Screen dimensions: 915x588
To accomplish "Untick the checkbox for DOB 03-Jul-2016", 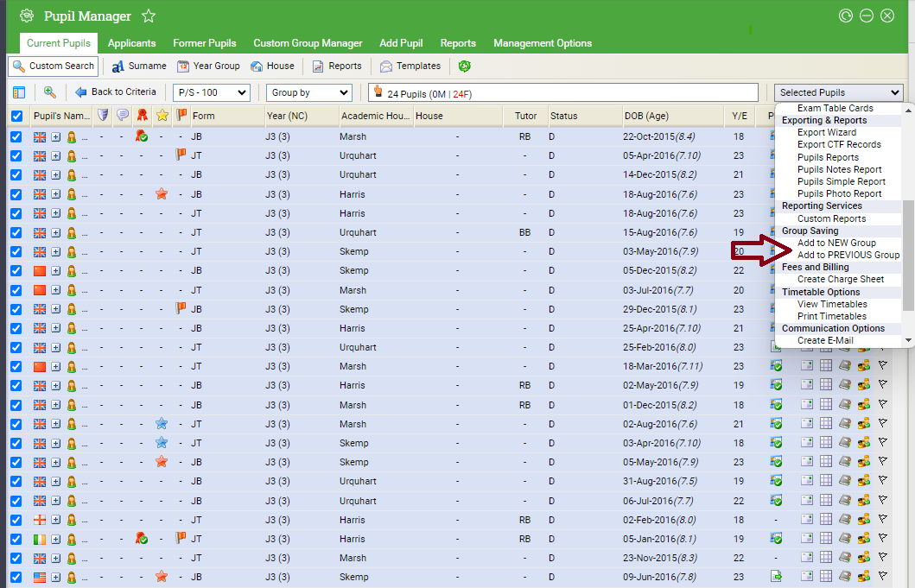I will click(x=16, y=290).
